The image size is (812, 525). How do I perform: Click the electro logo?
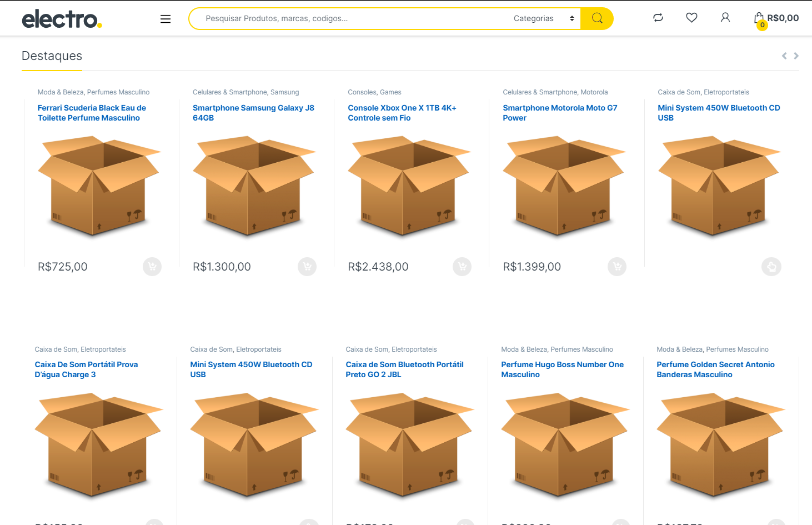62,19
